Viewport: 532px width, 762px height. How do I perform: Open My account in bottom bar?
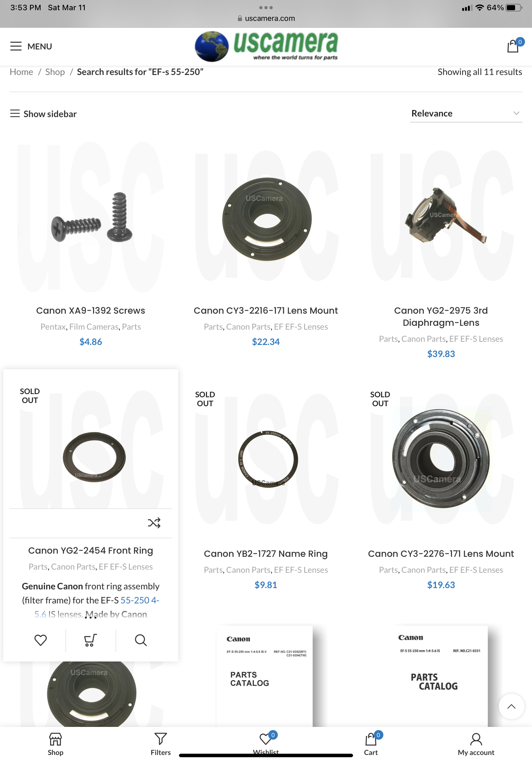pyautogui.click(x=476, y=744)
